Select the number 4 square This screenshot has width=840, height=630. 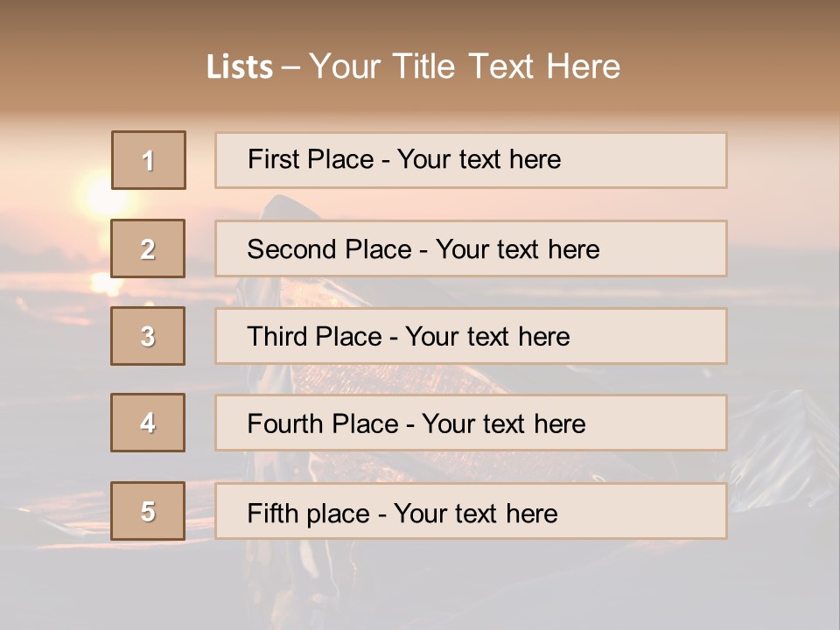point(148,423)
